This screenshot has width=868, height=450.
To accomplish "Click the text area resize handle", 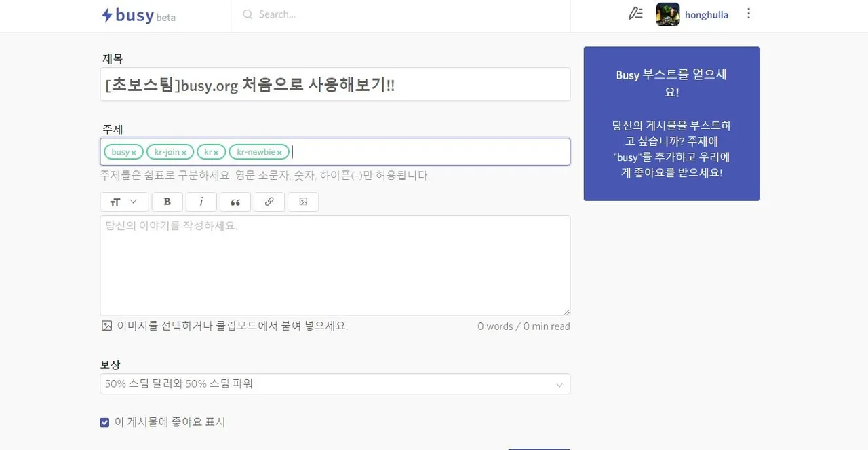I will coord(566,312).
